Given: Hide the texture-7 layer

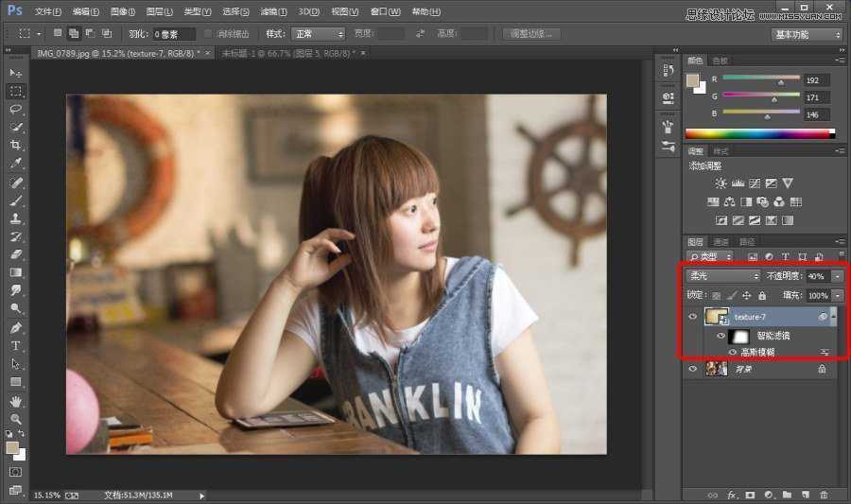Looking at the screenshot, I should (x=692, y=317).
